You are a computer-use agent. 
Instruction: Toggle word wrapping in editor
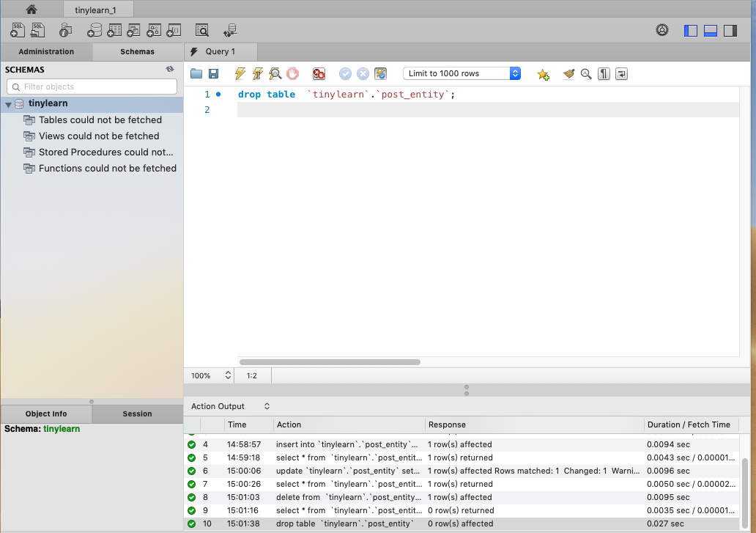621,74
